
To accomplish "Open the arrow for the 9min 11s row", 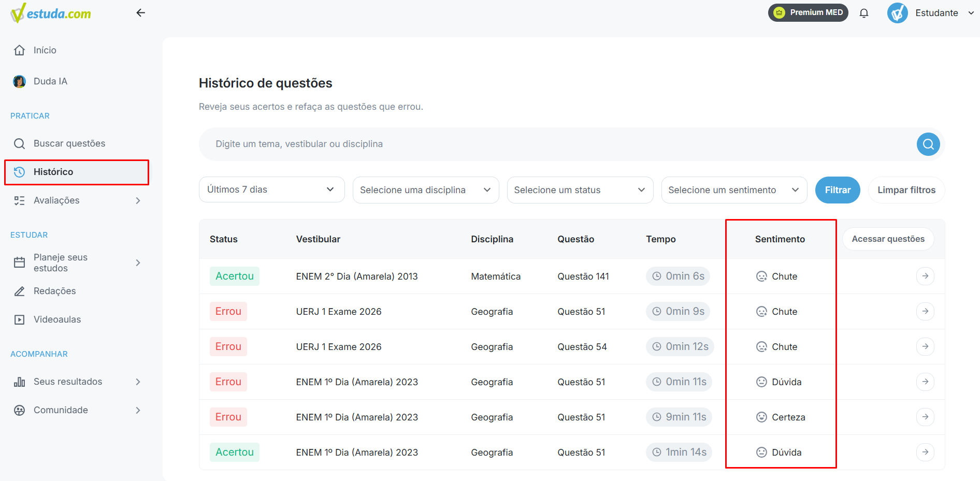I will (x=925, y=417).
